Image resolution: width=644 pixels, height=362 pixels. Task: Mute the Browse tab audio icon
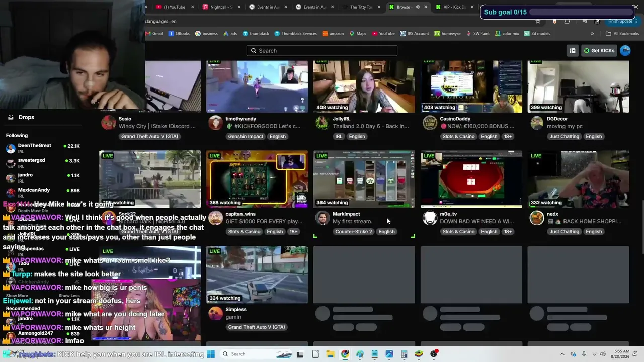(417, 7)
